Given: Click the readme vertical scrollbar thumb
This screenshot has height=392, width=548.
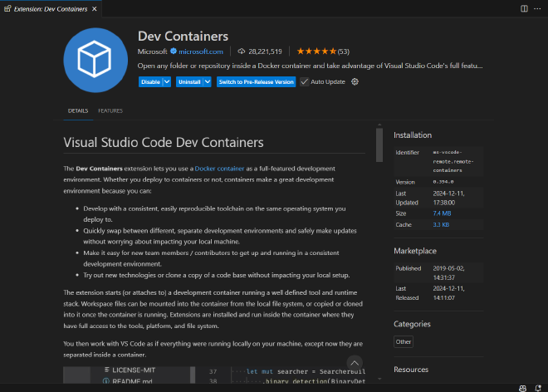Looking at the screenshot, I should (379, 145).
